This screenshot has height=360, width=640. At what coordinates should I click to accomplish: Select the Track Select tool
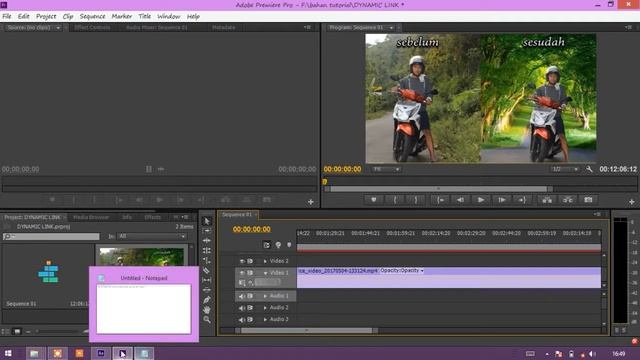(x=207, y=231)
